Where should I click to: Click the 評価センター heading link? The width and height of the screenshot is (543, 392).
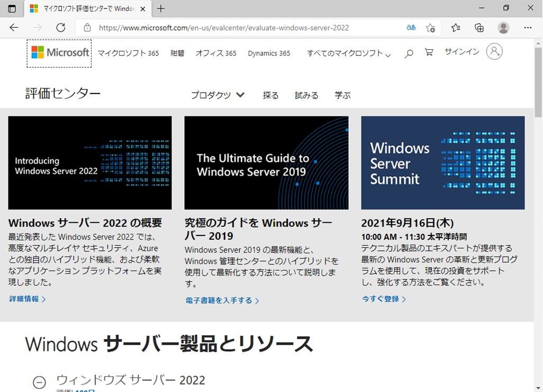(62, 94)
